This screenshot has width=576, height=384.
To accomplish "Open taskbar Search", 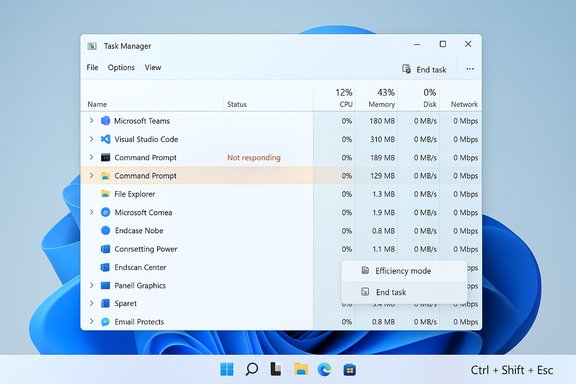I will pyautogui.click(x=252, y=369).
